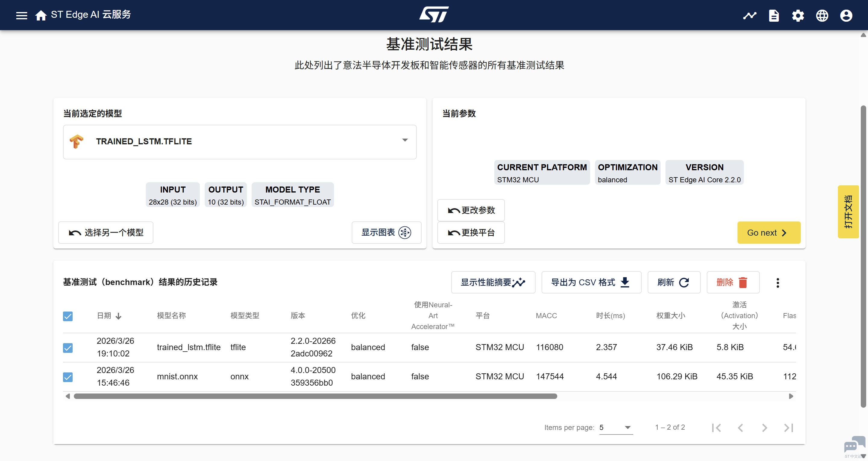
Task: Open the documentation file icon
Action: click(x=774, y=15)
